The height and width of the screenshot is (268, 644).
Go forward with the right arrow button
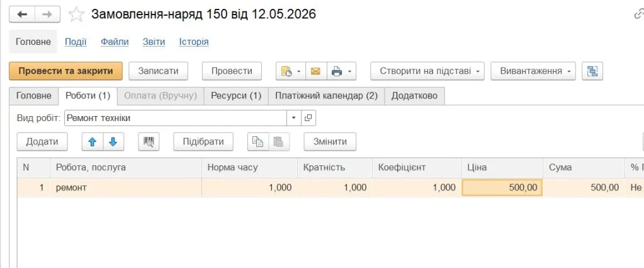[48, 15]
